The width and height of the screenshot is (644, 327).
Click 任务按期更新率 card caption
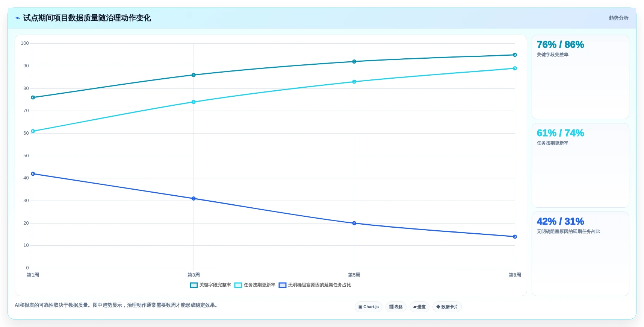pos(552,143)
